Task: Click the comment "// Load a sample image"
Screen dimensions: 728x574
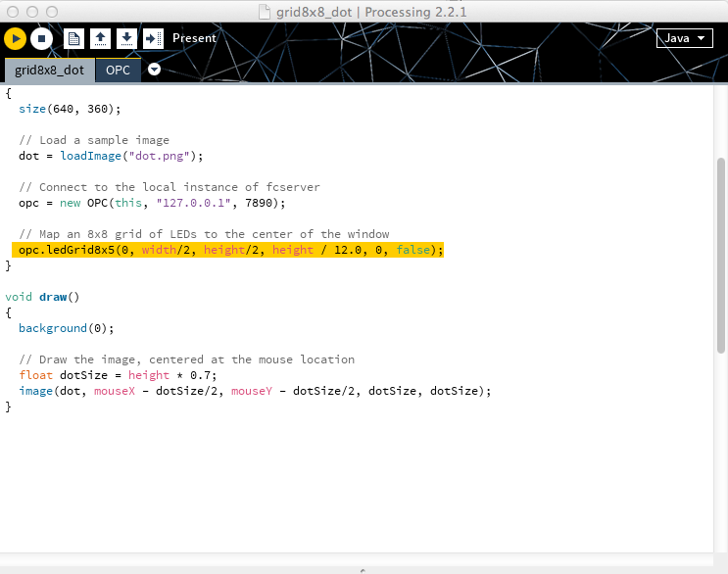Action: tap(94, 140)
